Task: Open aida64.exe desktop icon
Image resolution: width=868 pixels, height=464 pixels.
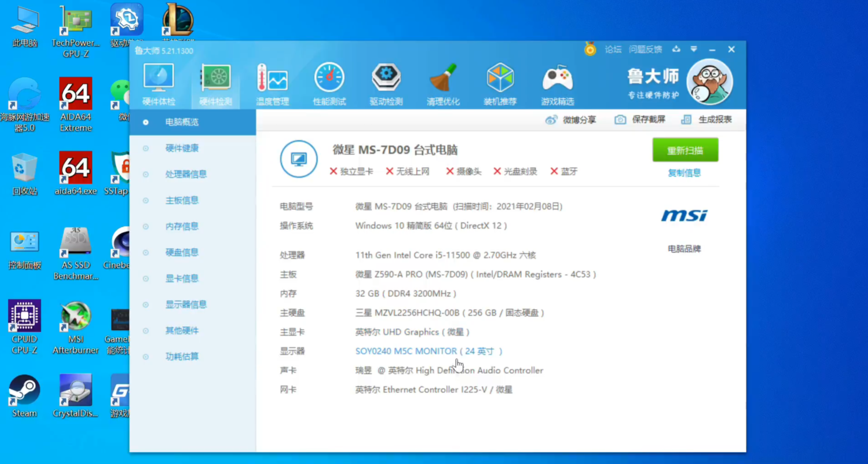Action: pyautogui.click(x=76, y=174)
